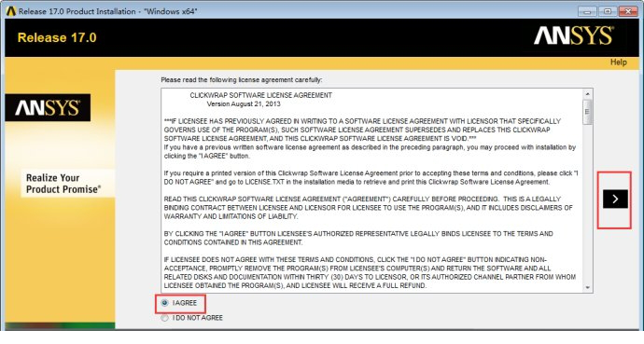Click the Version August 21, 2013 line
The image size is (644, 344).
click(x=244, y=104)
